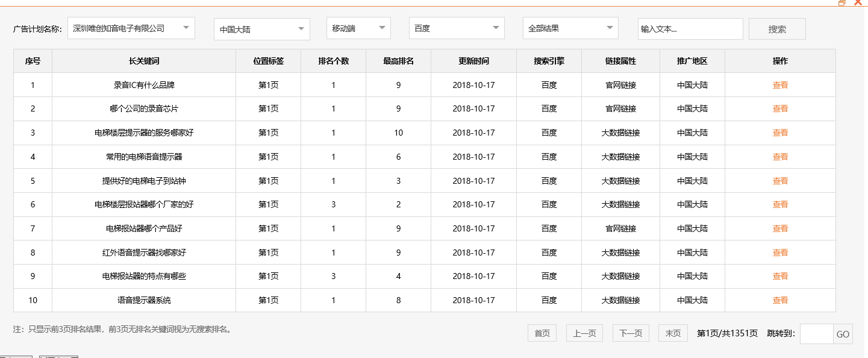Click the 上一页 previous page button
This screenshot has width=868, height=358.
(584, 333)
